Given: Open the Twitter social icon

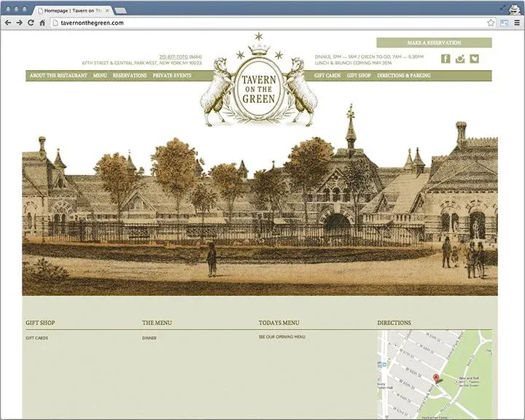Looking at the screenshot, I should point(475,59).
